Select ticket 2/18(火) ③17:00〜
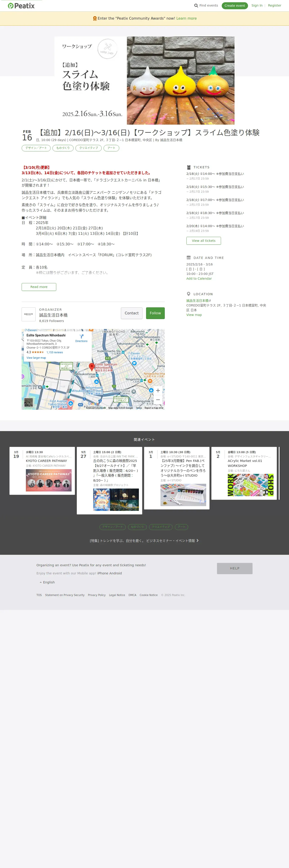Viewport: 289px width, 868px height. (x=215, y=200)
